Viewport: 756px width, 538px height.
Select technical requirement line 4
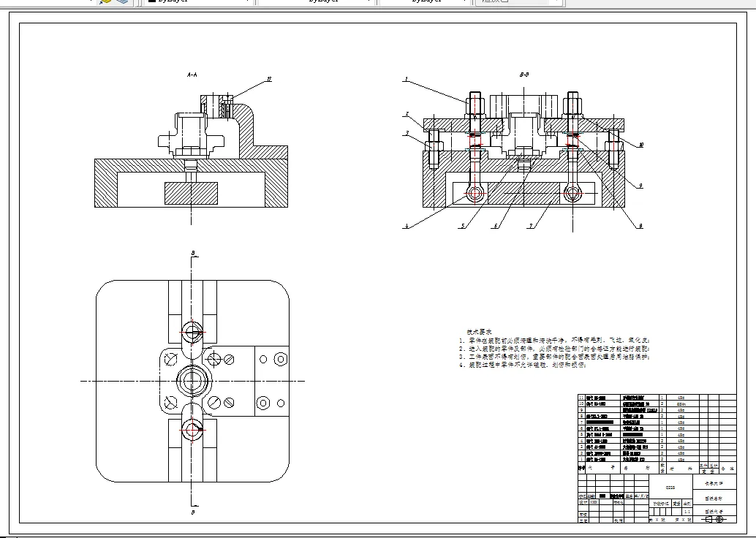coord(523,365)
